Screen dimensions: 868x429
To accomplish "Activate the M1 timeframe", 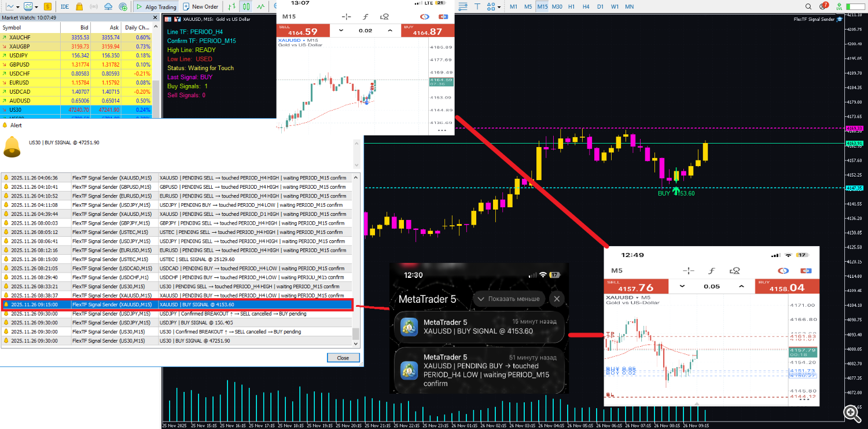I will click(x=513, y=7).
